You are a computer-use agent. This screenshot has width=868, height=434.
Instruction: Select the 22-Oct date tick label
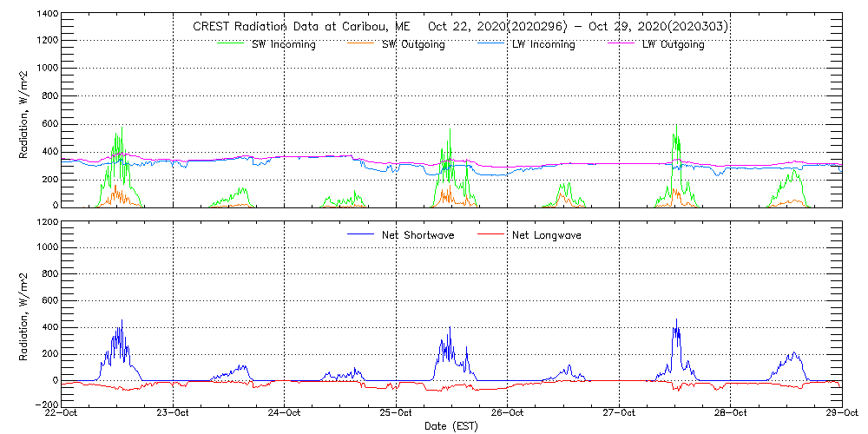(62, 415)
